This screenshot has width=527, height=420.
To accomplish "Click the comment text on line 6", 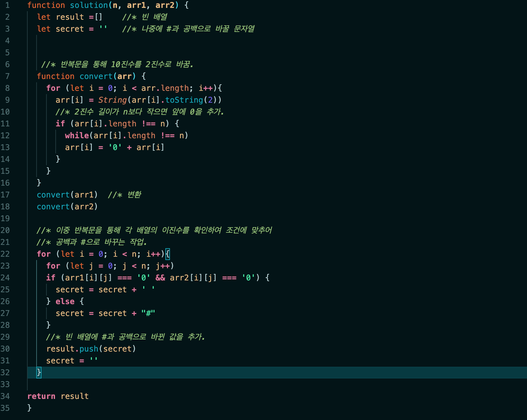I will 117,65.
